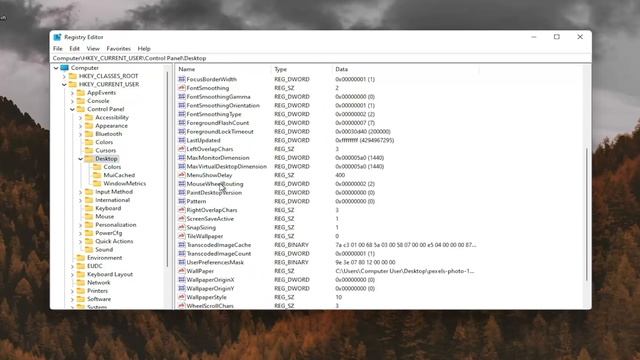Select the WallpaperOriginX value
This screenshot has height=360, width=640.
210,280
